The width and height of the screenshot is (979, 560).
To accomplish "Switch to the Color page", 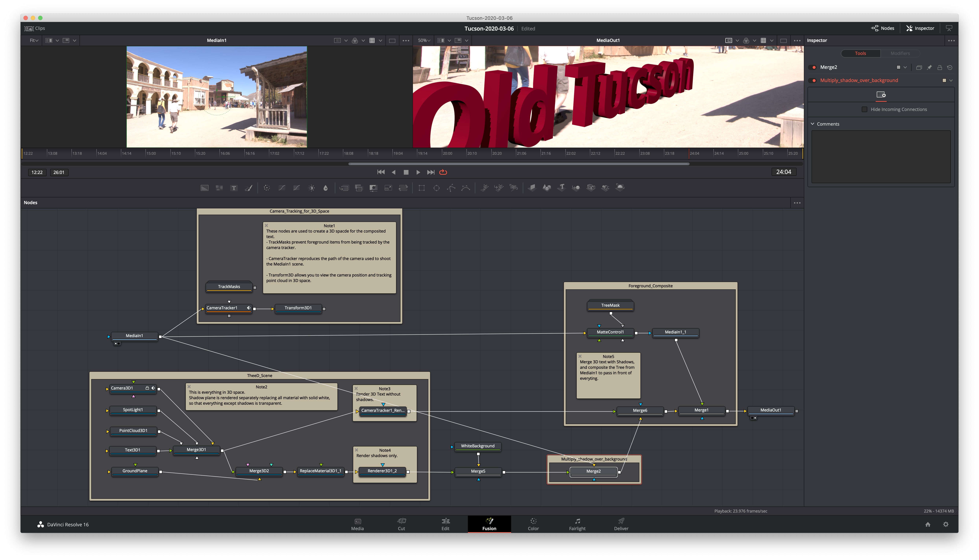I will coord(533,524).
